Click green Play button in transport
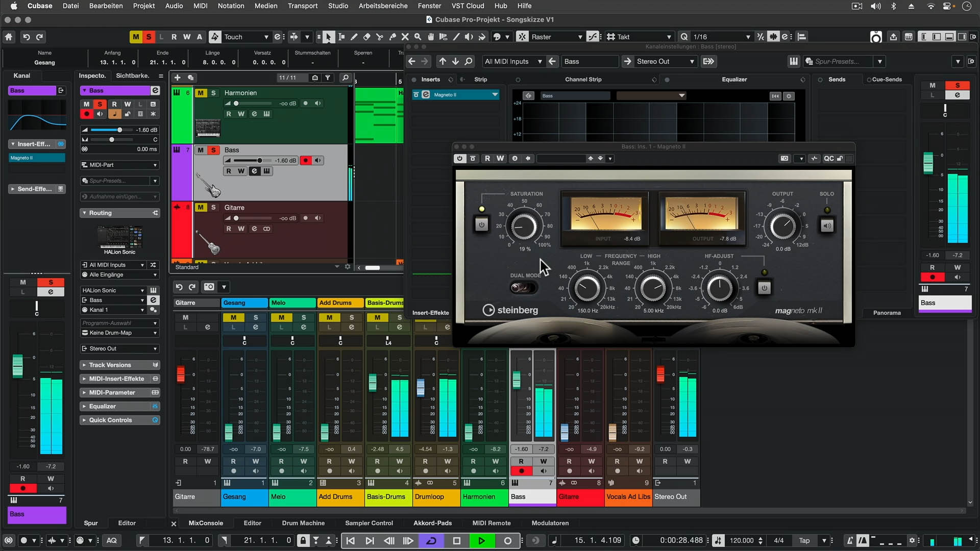The image size is (980, 551). (481, 541)
